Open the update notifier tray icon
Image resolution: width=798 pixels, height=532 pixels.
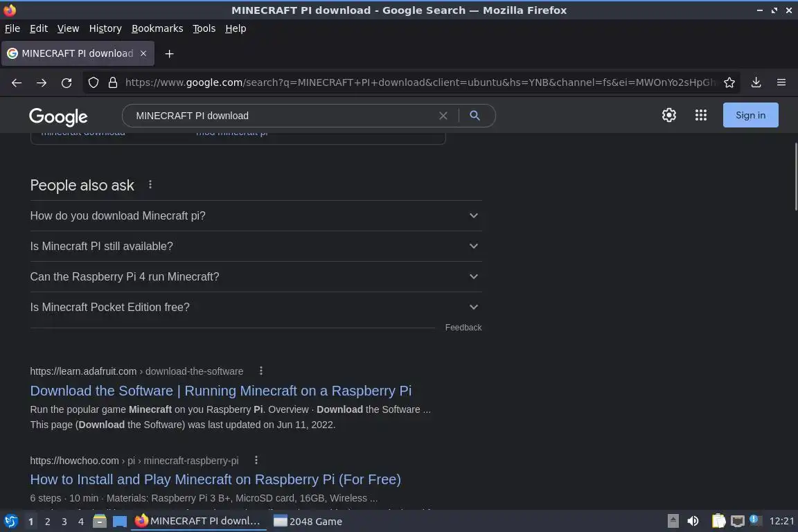(755, 520)
